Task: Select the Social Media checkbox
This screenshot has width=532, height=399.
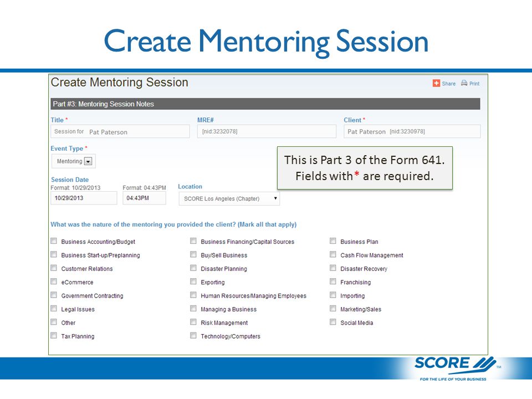Action: pos(333,322)
